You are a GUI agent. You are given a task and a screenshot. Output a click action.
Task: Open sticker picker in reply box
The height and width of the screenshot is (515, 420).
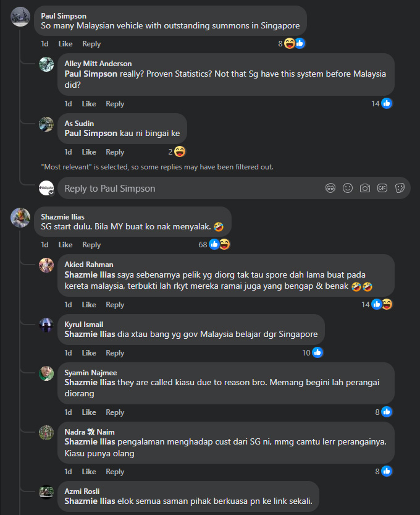400,188
